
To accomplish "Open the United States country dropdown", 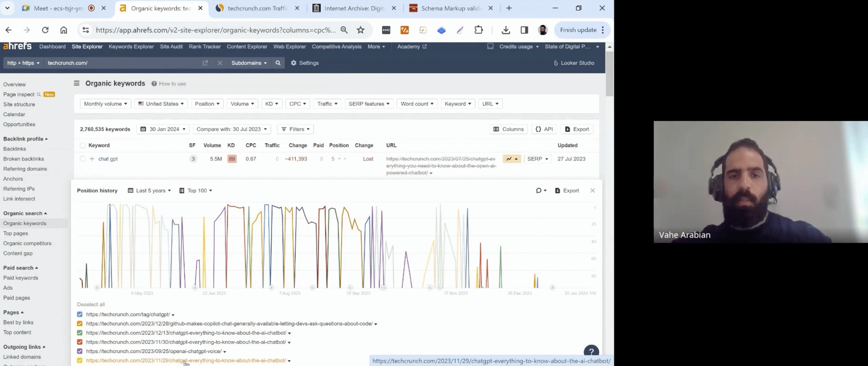I will [161, 104].
